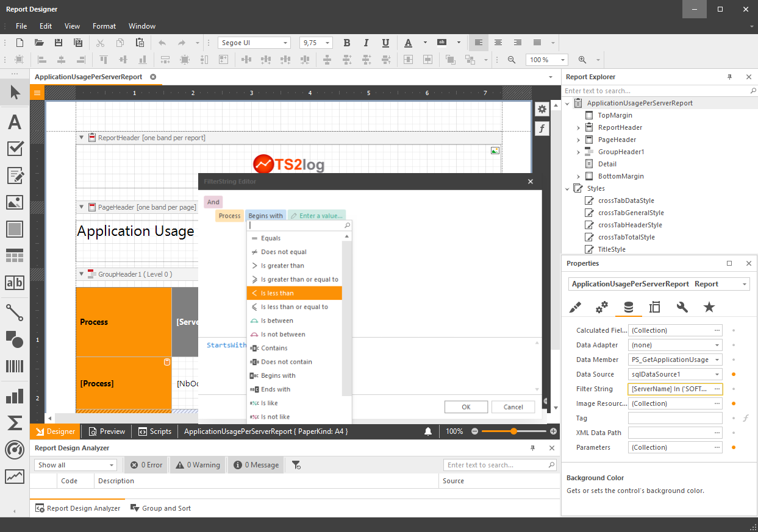Cancel the FilterString Editor dialog
The height and width of the screenshot is (532, 758).
point(513,407)
